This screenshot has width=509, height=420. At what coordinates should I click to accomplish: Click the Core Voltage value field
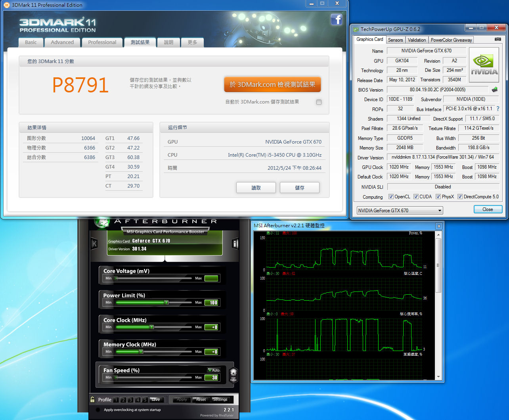211,278
